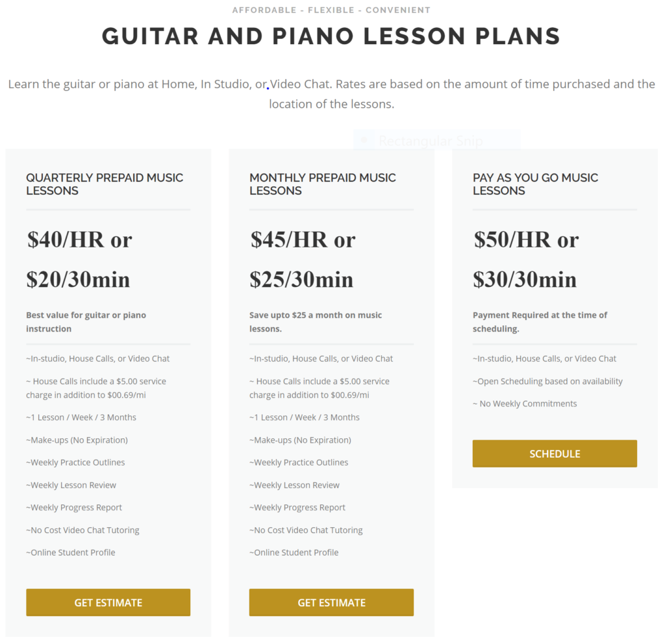Click the Guitar and Piano Lesson Plans title

[331, 36]
